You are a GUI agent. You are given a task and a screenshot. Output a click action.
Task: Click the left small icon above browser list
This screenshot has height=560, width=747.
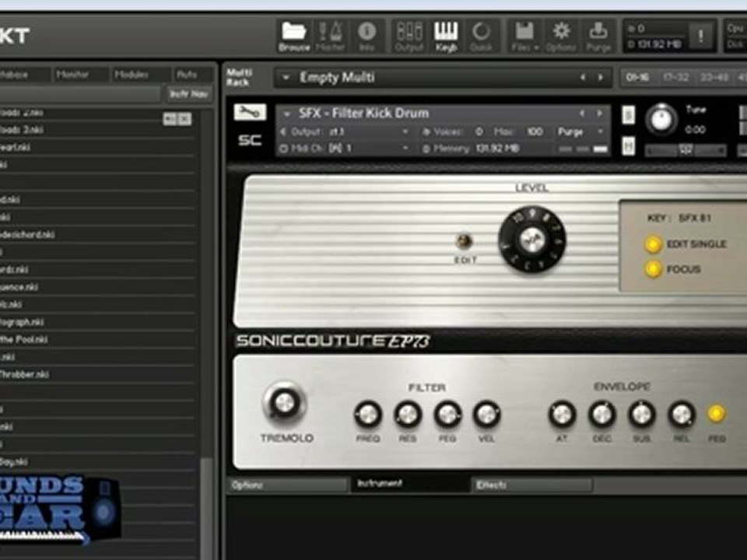170,118
